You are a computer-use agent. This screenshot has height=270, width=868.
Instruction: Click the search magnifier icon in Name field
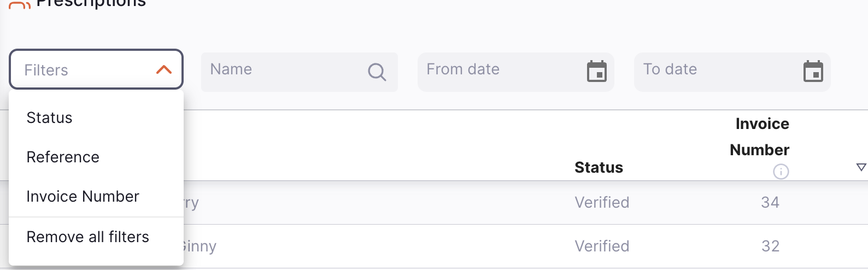tap(377, 72)
